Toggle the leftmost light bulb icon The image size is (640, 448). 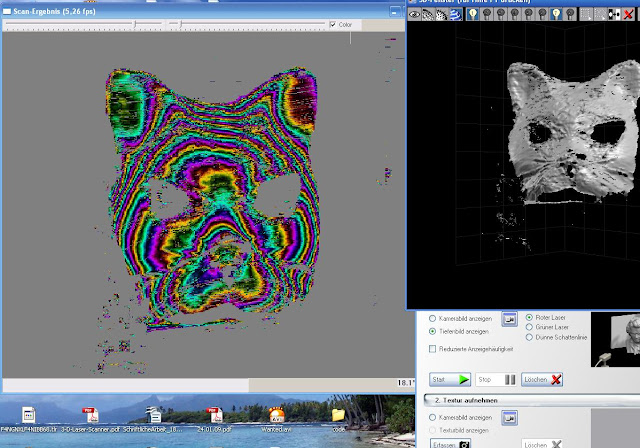click(x=472, y=15)
